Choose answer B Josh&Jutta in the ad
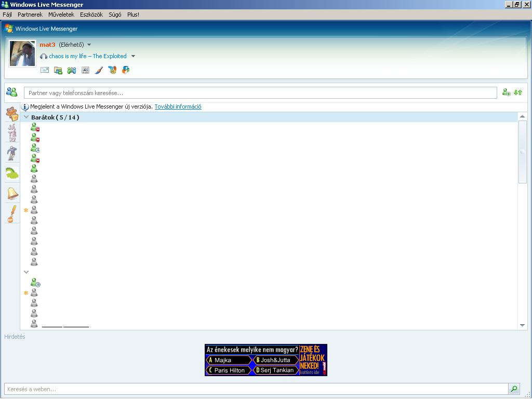This screenshot has width=532, height=399. 275,360
